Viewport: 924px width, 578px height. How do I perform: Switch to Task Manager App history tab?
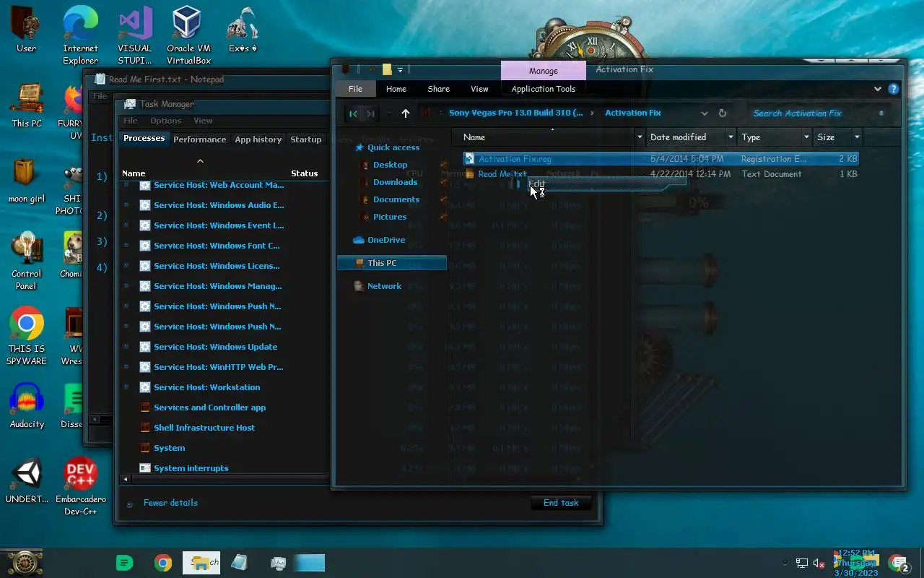point(258,139)
